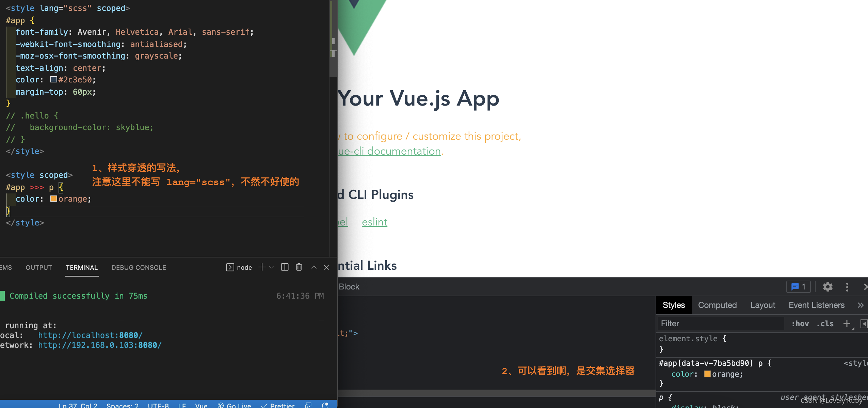Toggle the .cls element classes panel

[825, 324]
